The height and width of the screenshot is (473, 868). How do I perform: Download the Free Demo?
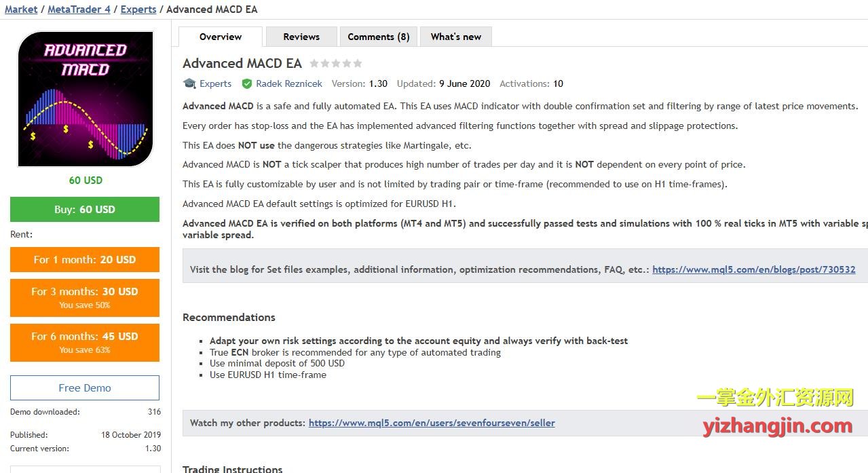tap(85, 387)
